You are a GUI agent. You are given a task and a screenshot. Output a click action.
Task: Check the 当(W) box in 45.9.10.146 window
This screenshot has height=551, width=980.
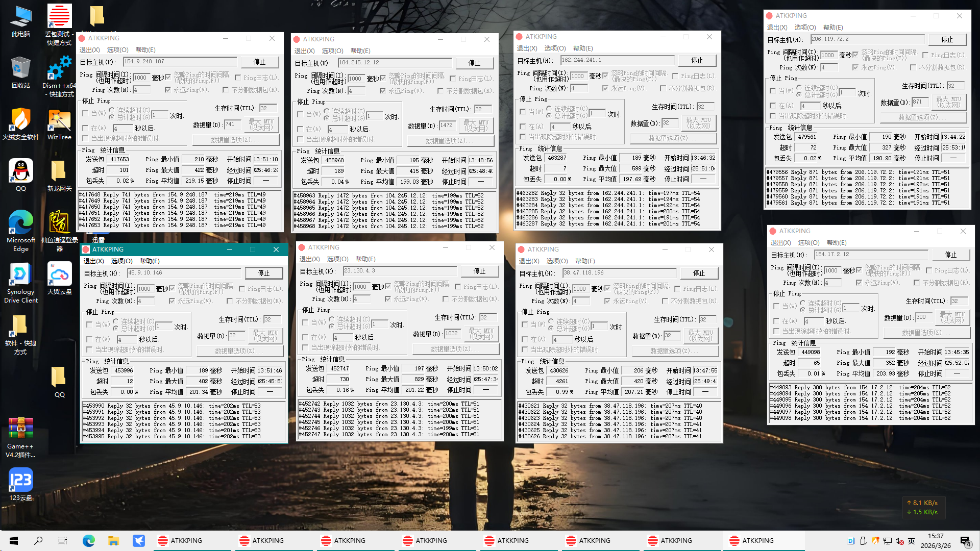click(x=90, y=324)
